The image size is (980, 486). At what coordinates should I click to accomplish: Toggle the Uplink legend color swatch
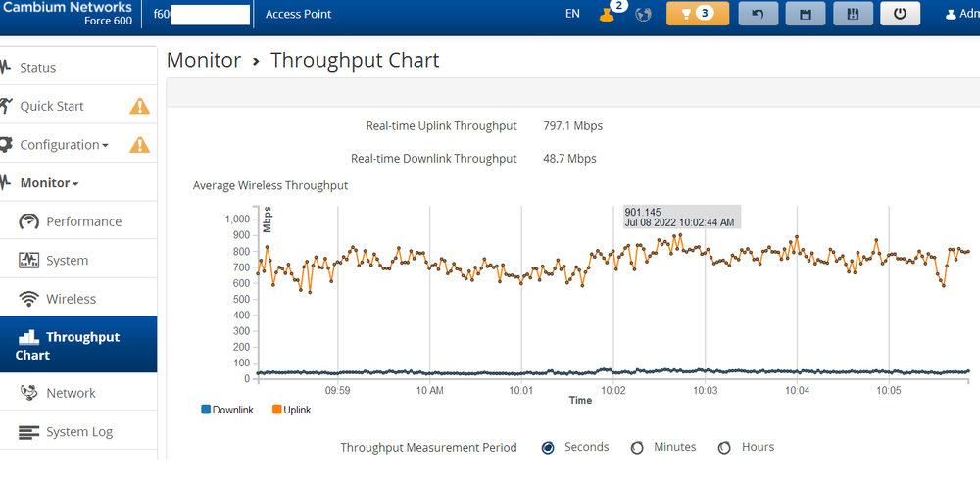click(x=277, y=410)
